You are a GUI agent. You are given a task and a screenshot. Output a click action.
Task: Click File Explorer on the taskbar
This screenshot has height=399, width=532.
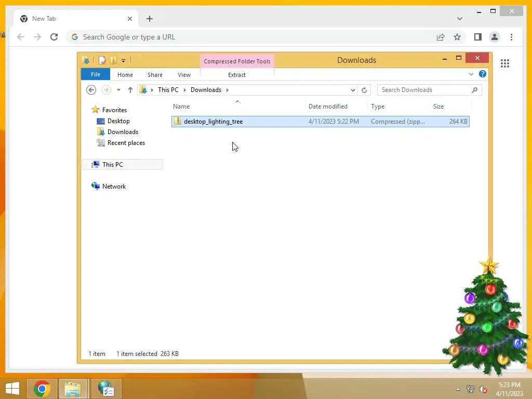[x=73, y=389]
